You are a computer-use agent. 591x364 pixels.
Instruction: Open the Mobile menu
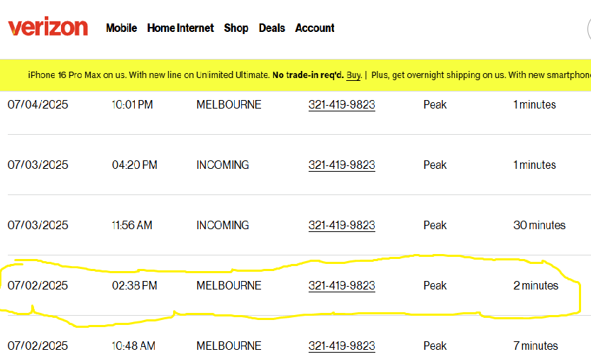click(x=121, y=28)
